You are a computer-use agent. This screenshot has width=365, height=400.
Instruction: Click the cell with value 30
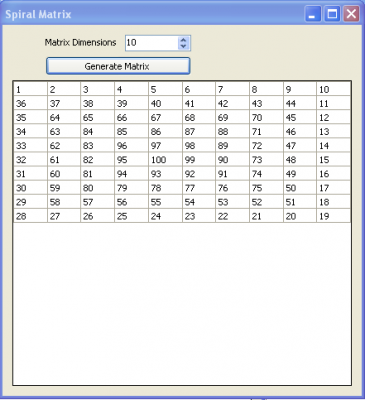pos(31,188)
